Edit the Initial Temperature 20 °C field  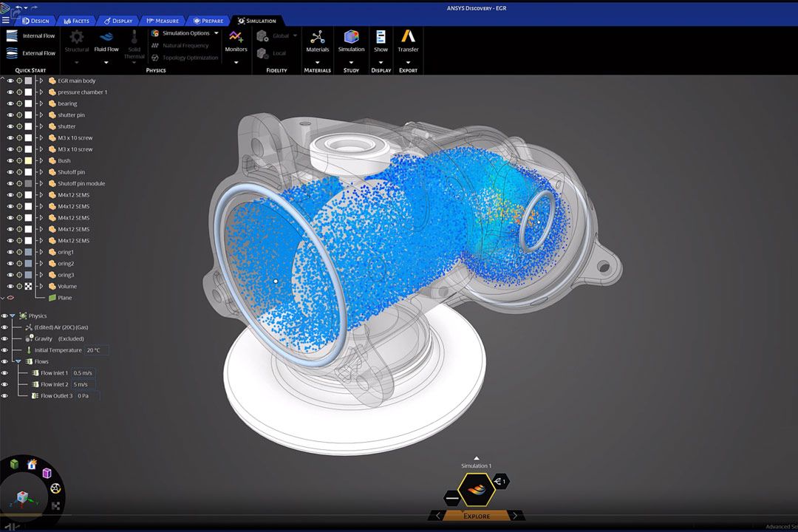(x=96, y=350)
